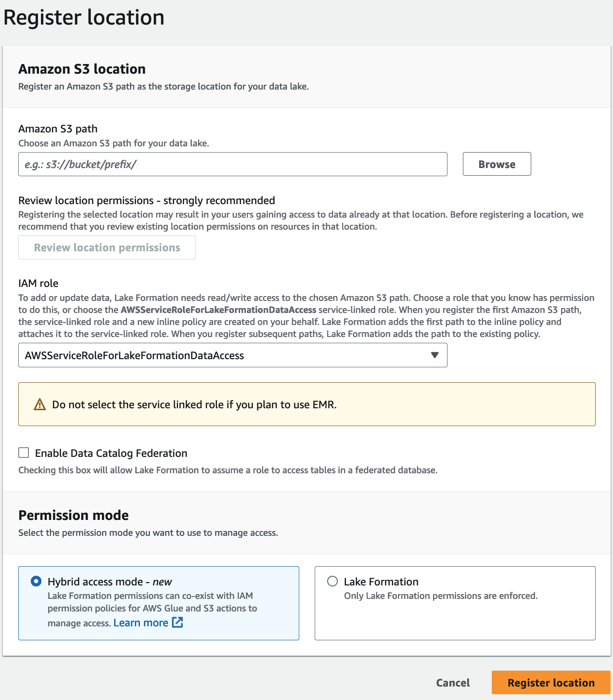Image resolution: width=613 pixels, height=700 pixels.
Task: Click the warning triangle icon in EMR notice
Action: coord(39,404)
